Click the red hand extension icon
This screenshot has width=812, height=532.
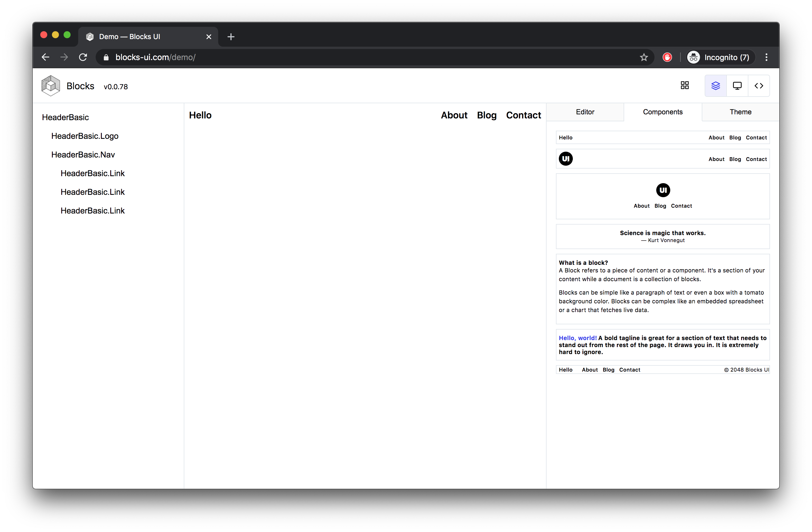667,57
